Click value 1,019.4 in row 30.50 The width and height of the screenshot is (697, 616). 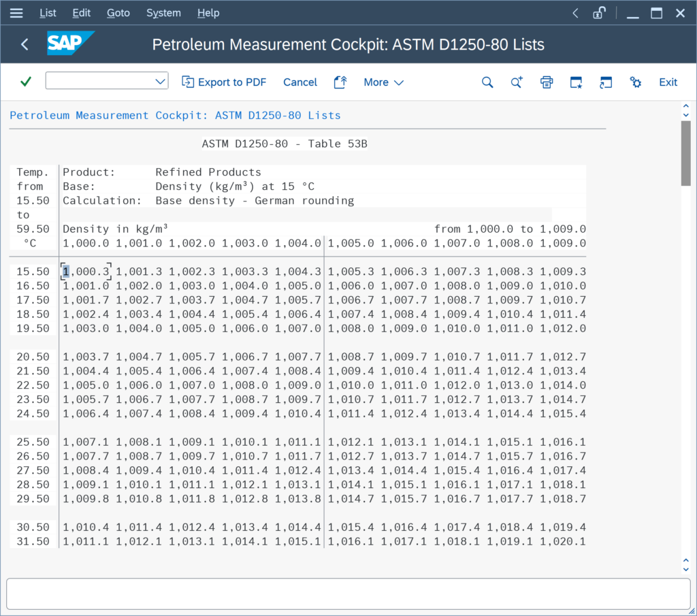point(563,528)
